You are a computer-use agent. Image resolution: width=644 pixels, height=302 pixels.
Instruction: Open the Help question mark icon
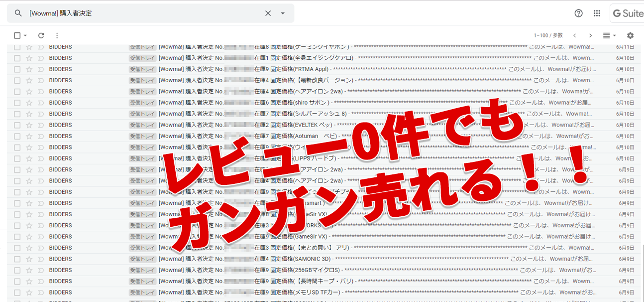578,13
